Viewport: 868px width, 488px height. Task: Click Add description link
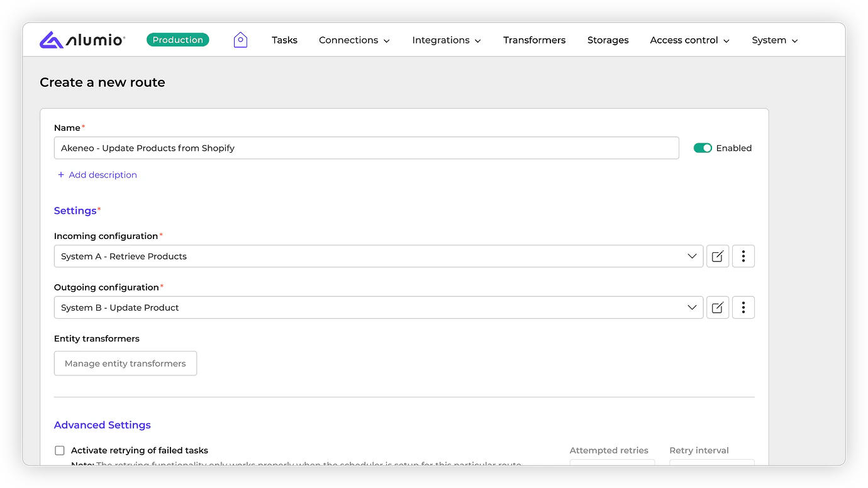coord(97,175)
